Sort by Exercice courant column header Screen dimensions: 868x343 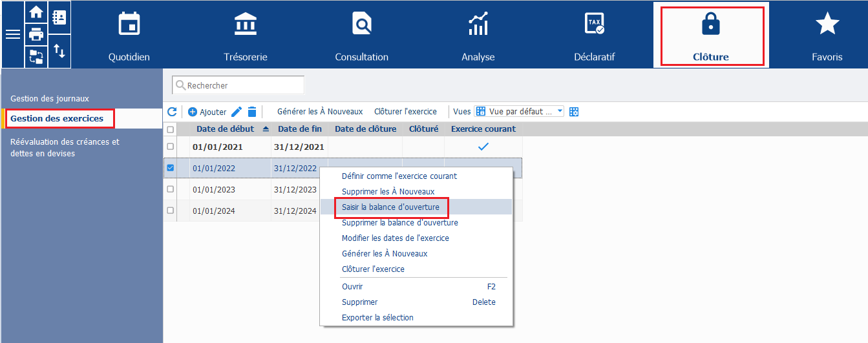point(483,129)
